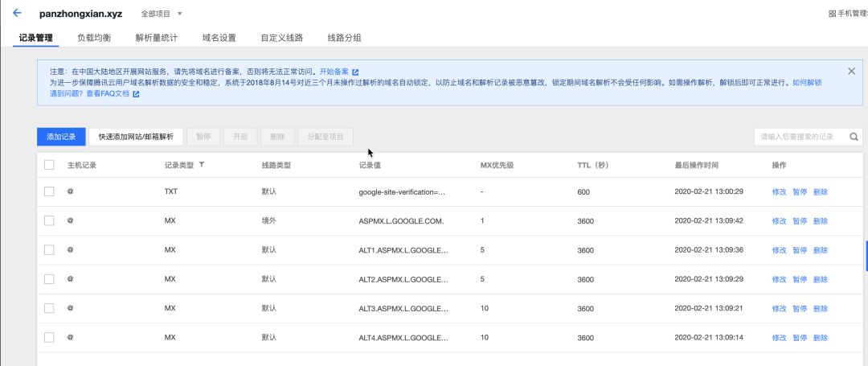Click the search magnifier icon
Viewport: 868px width, 366px height.
[x=854, y=137]
